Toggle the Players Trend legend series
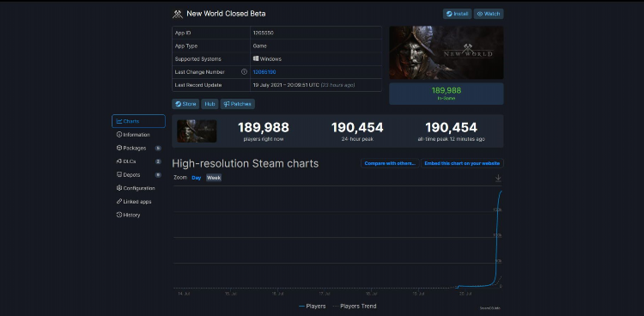Image resolution: width=644 pixels, height=316 pixels. 354,307
